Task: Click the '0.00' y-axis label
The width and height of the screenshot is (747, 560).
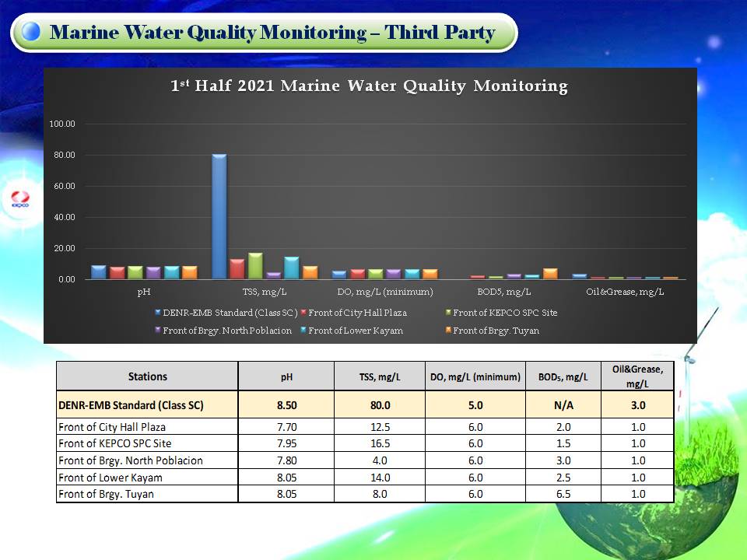Action: pyautogui.click(x=67, y=279)
